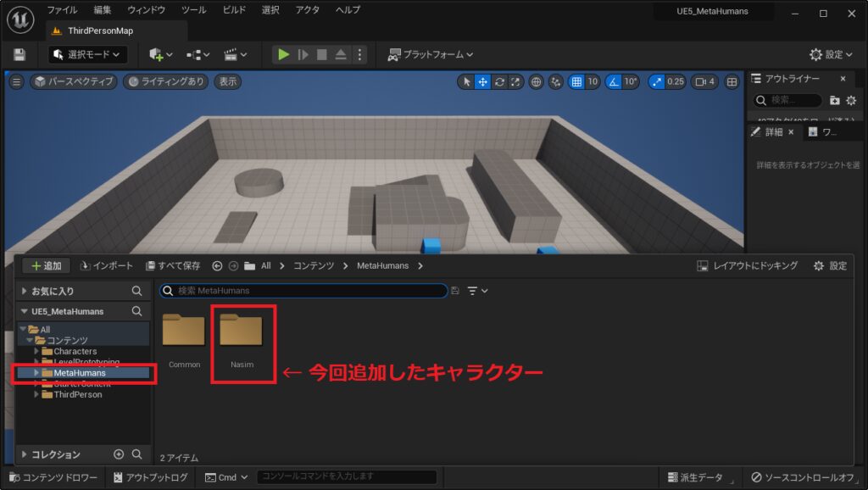The width and height of the screenshot is (868, 490).
Task: Open ライティングあり view mode button
Action: [165, 81]
